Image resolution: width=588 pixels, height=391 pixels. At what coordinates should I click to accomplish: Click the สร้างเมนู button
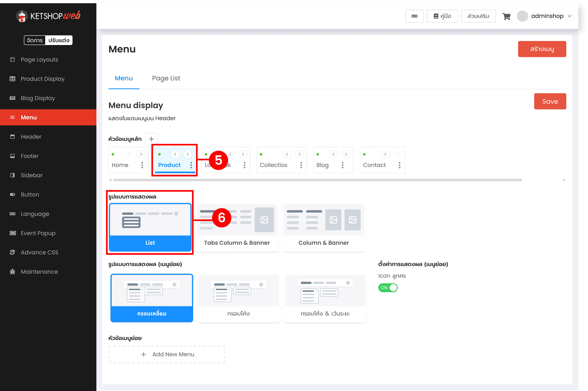pos(542,49)
